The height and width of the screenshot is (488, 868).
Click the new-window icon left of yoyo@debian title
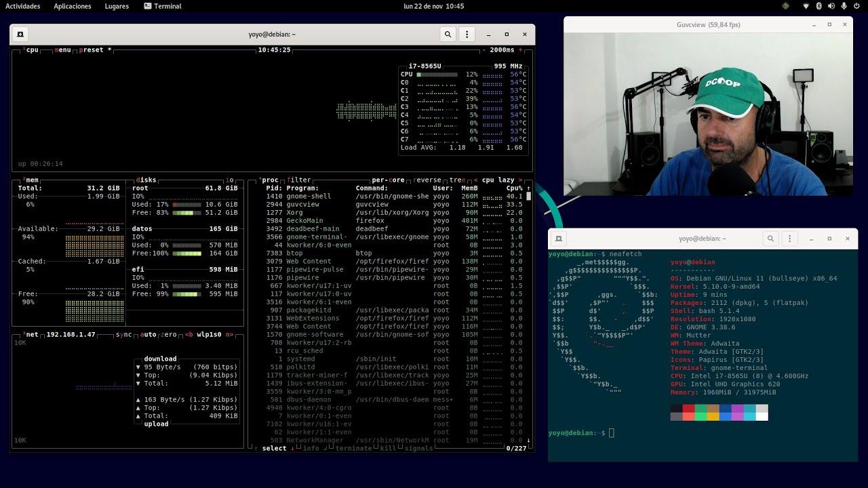pyautogui.click(x=20, y=34)
